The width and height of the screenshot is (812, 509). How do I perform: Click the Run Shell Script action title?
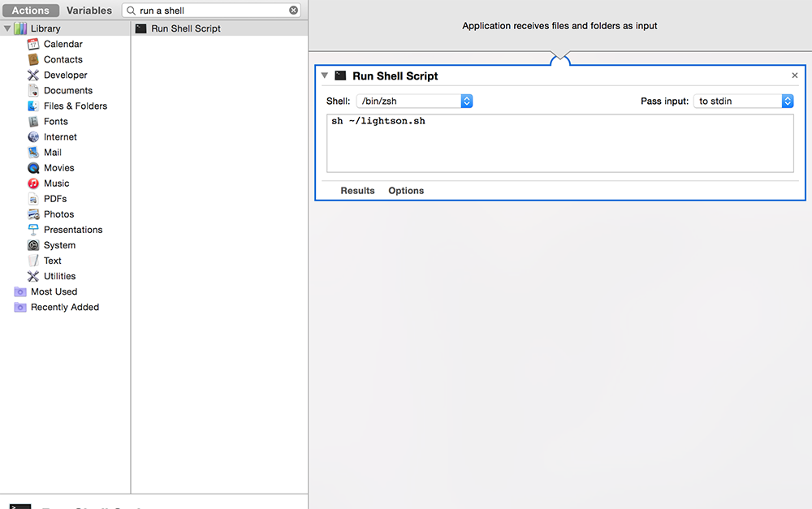pyautogui.click(x=395, y=76)
